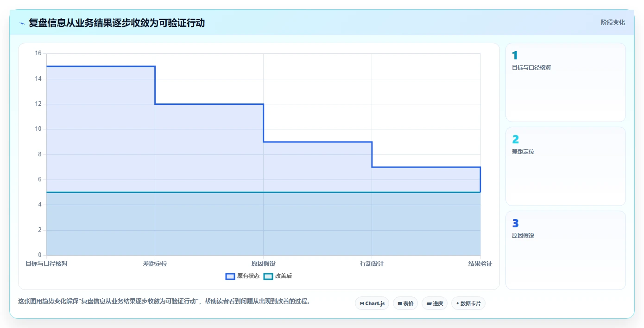644x328 pixels.
Task: Click y-axis value 8
Action: point(39,154)
